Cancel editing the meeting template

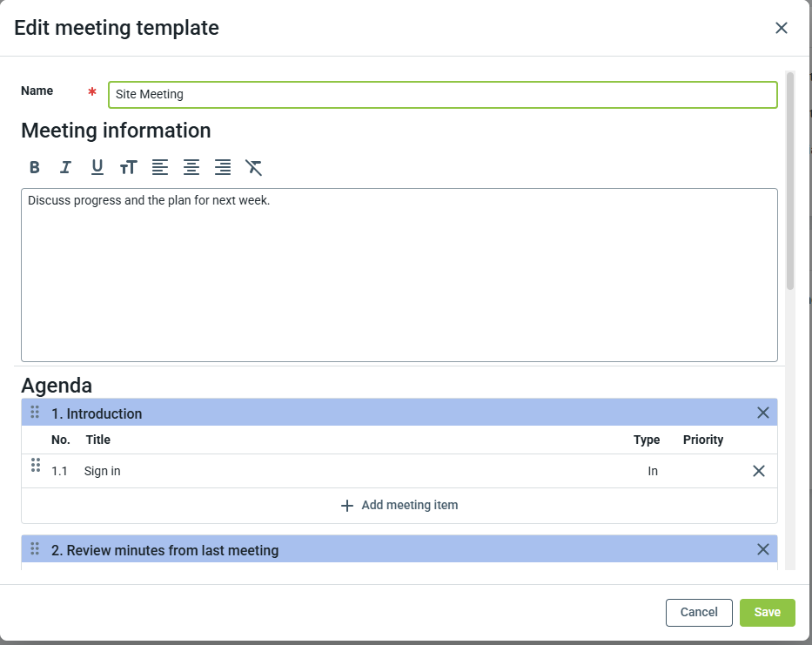pyautogui.click(x=699, y=612)
